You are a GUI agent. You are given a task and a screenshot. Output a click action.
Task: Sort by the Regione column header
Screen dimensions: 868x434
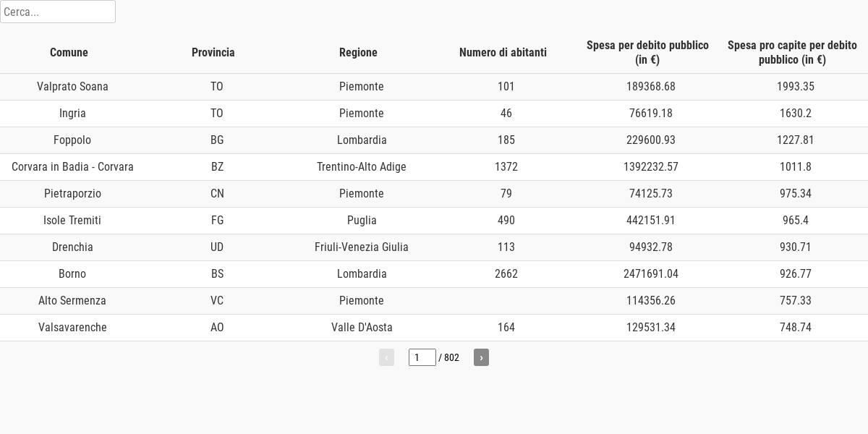point(358,52)
